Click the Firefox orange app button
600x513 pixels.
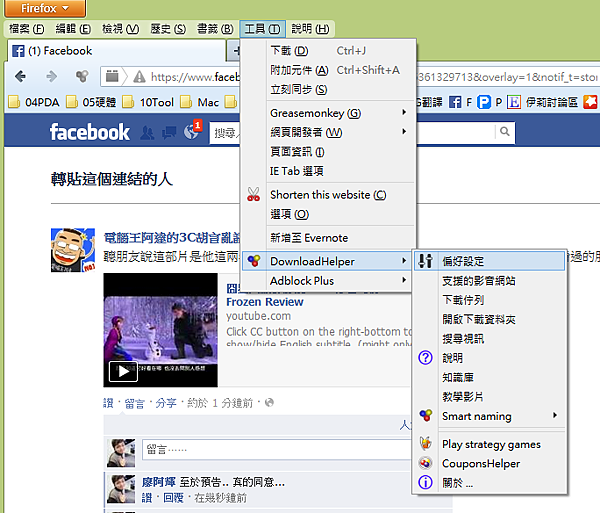click(x=45, y=8)
